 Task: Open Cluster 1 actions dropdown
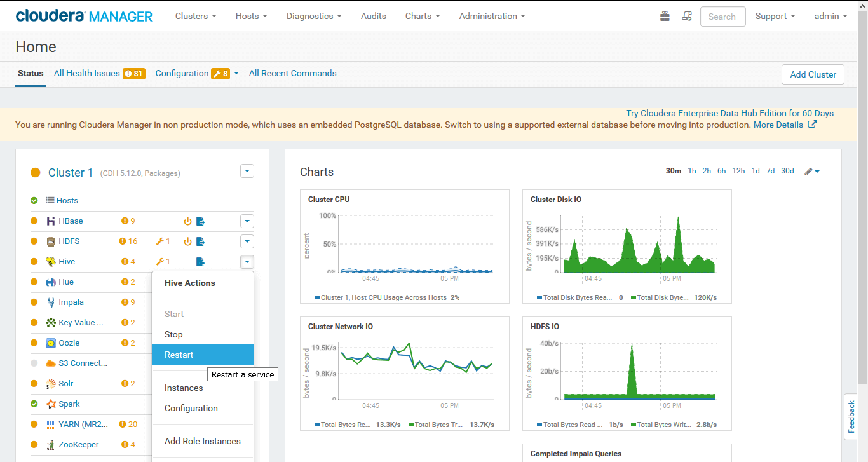tap(247, 171)
